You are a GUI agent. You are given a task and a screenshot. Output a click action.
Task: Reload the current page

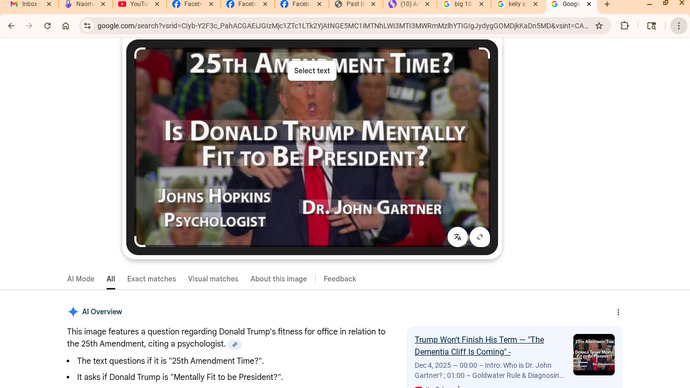(x=47, y=26)
